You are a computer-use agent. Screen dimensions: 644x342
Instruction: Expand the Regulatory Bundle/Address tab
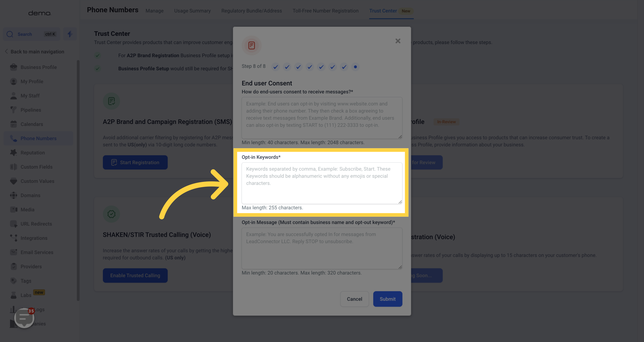[251, 11]
